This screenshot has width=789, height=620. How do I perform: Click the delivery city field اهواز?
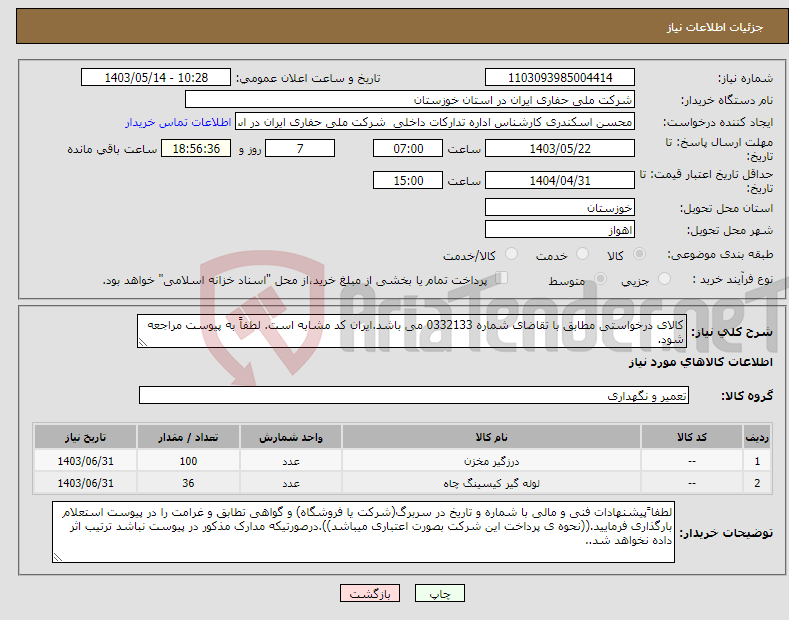tap(560, 229)
